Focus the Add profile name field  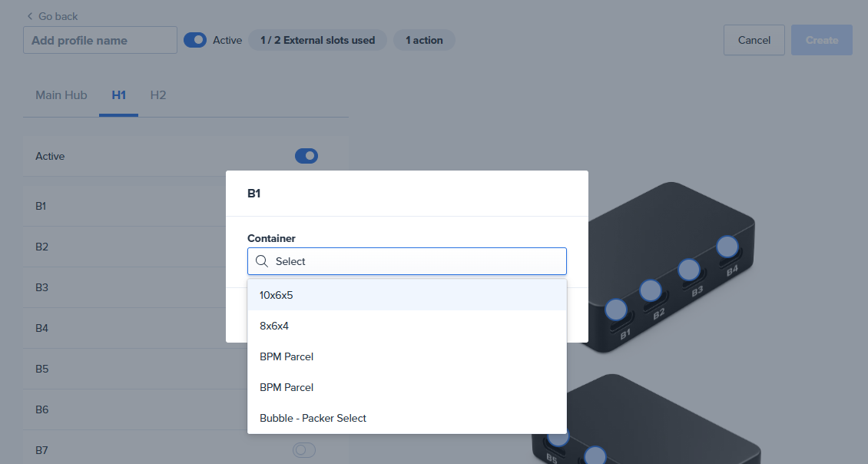click(100, 40)
